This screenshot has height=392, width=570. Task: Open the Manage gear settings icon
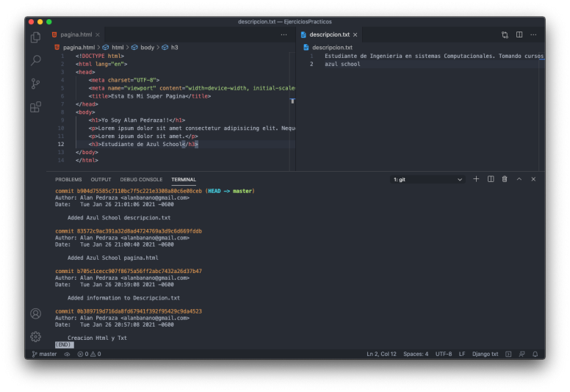coord(35,336)
